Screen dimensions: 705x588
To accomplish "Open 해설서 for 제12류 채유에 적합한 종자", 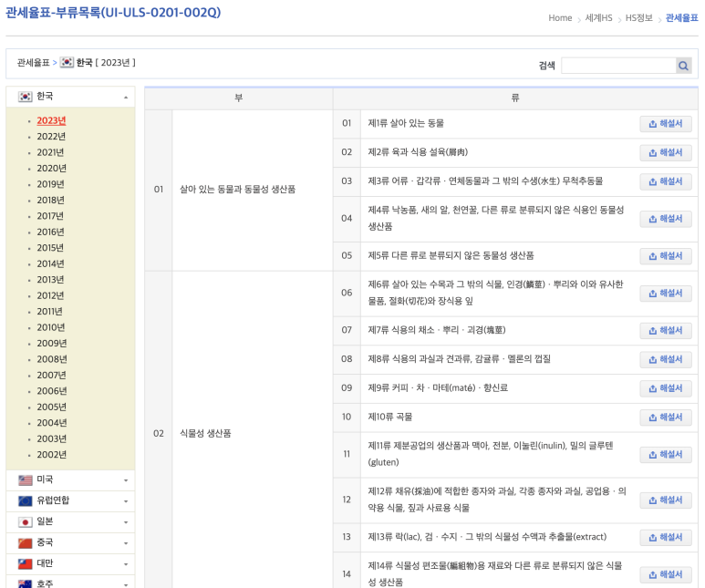I will point(666,500).
